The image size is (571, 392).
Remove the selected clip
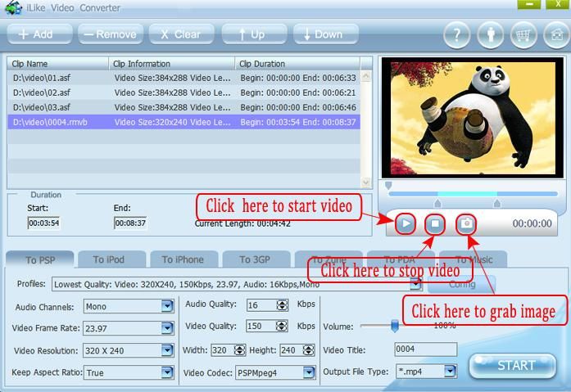111,34
